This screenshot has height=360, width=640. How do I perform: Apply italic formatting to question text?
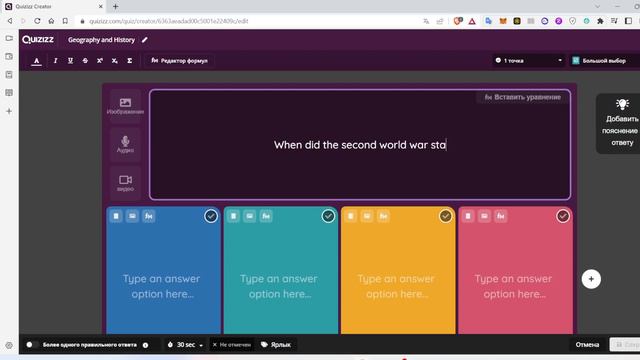pos(55,61)
